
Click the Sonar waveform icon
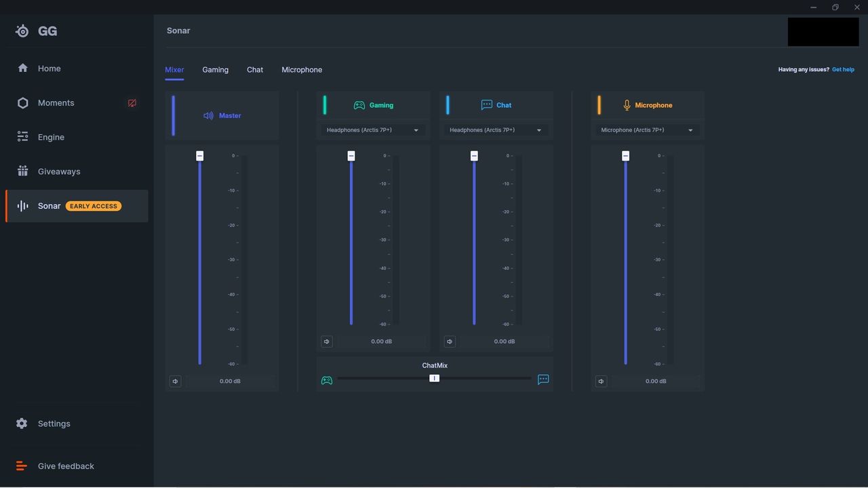point(22,206)
